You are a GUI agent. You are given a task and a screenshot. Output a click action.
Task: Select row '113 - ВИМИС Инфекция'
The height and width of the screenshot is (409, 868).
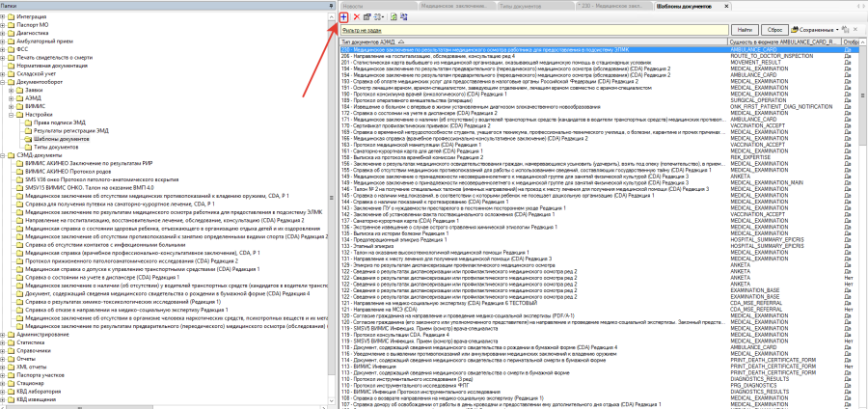point(600,367)
